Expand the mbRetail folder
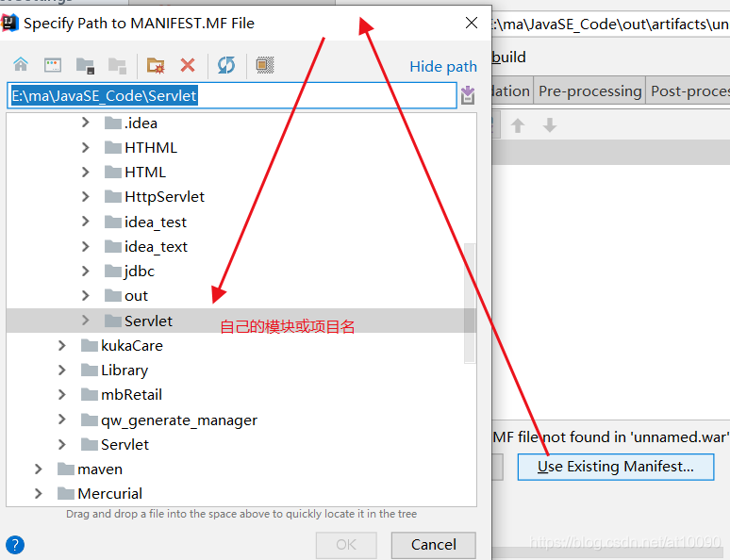 [x=61, y=394]
